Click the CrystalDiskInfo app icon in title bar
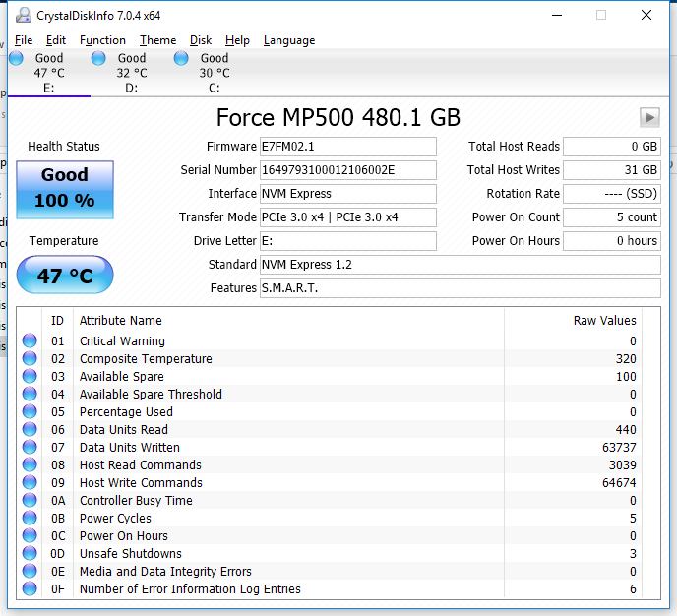Viewport: 677px width, 616px height. click(23, 15)
